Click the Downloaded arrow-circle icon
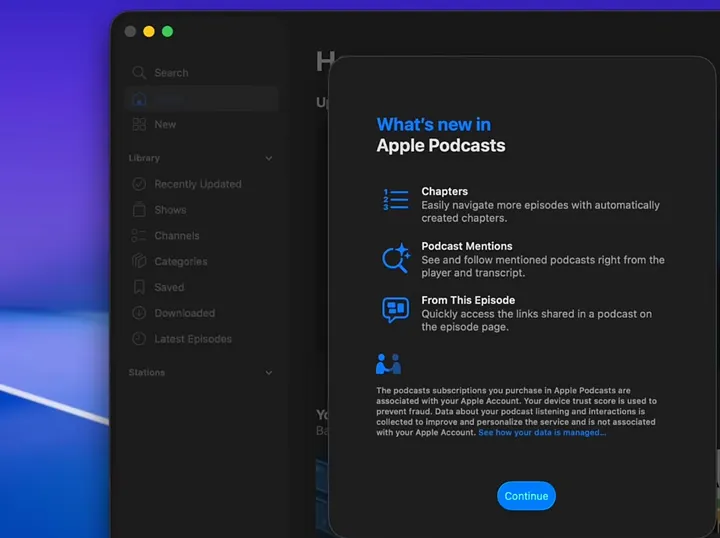The image size is (720, 538). 139,313
